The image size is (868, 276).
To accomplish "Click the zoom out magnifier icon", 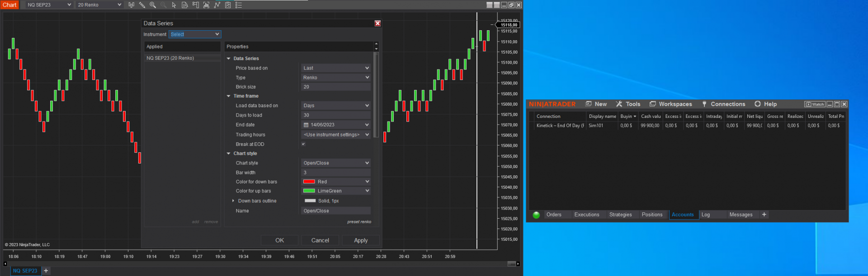I will click(163, 5).
